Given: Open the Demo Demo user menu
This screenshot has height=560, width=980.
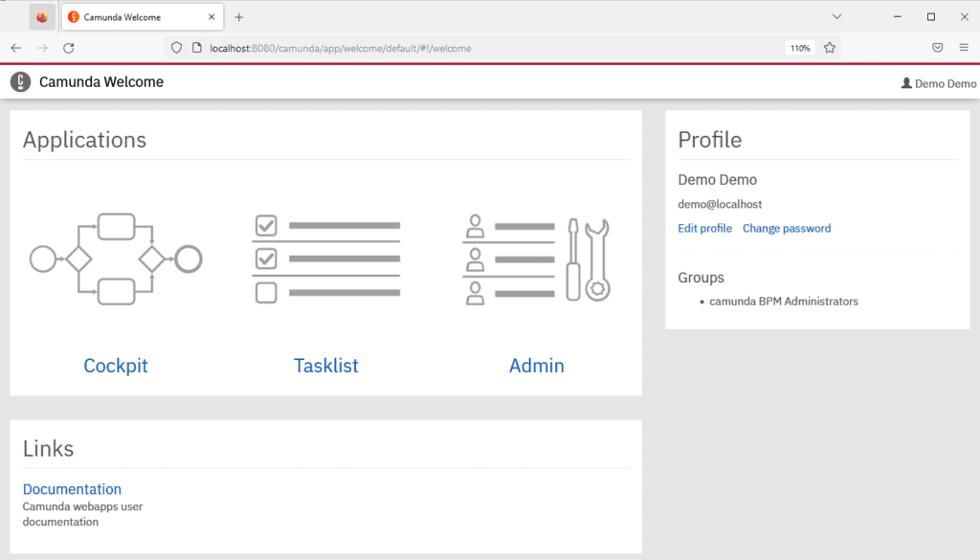Looking at the screenshot, I should point(939,83).
